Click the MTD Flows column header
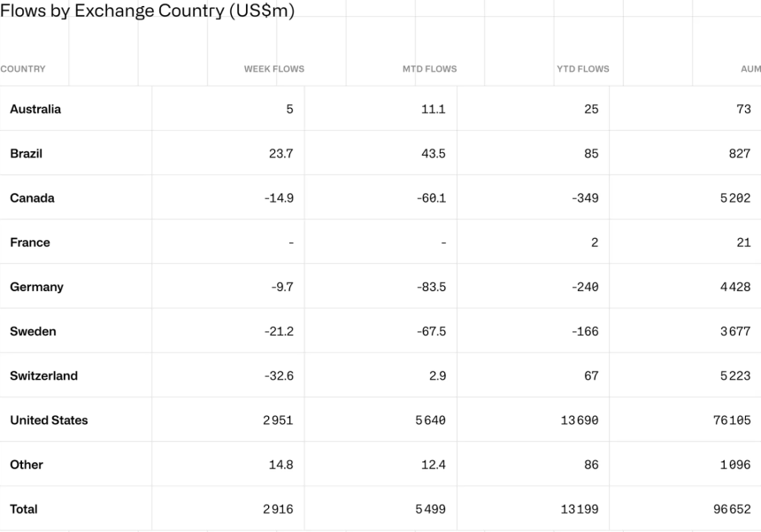 429,69
